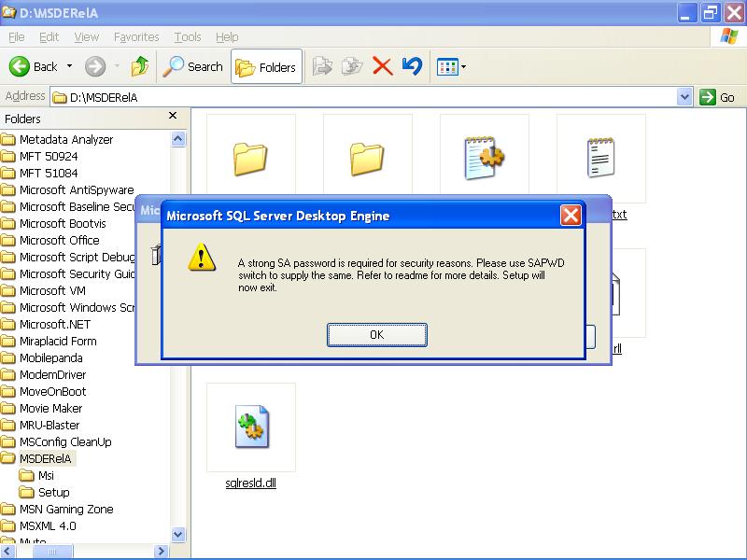The image size is (747, 560).
Task: Open the Search pane magnifier icon
Action: click(173, 66)
